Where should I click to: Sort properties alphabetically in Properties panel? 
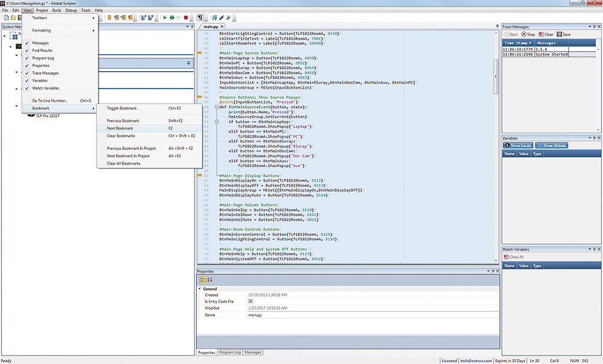[209, 279]
